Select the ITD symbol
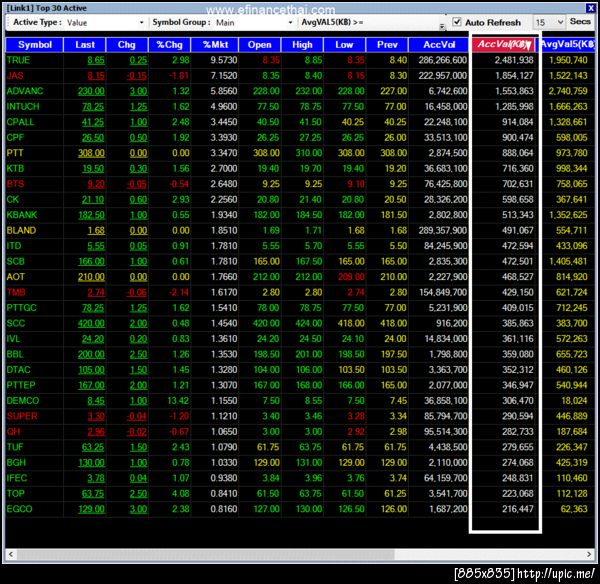Image resolution: width=600 pixels, height=584 pixels. coord(14,246)
